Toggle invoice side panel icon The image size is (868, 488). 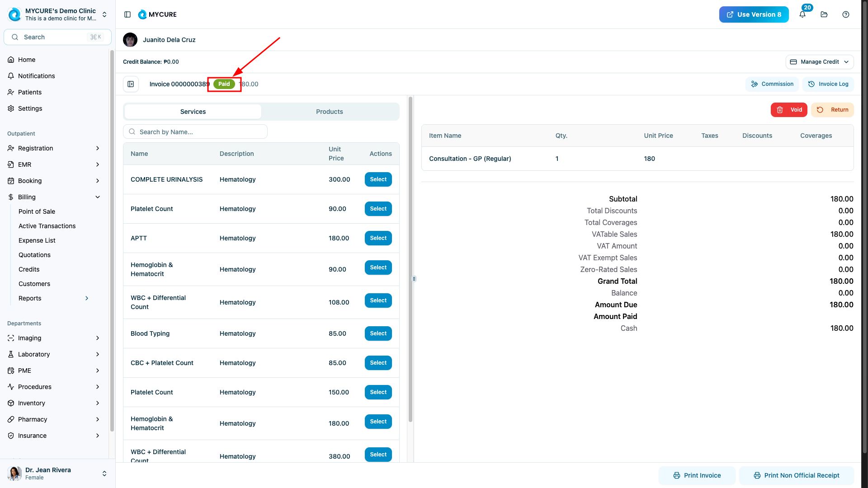pyautogui.click(x=131, y=84)
